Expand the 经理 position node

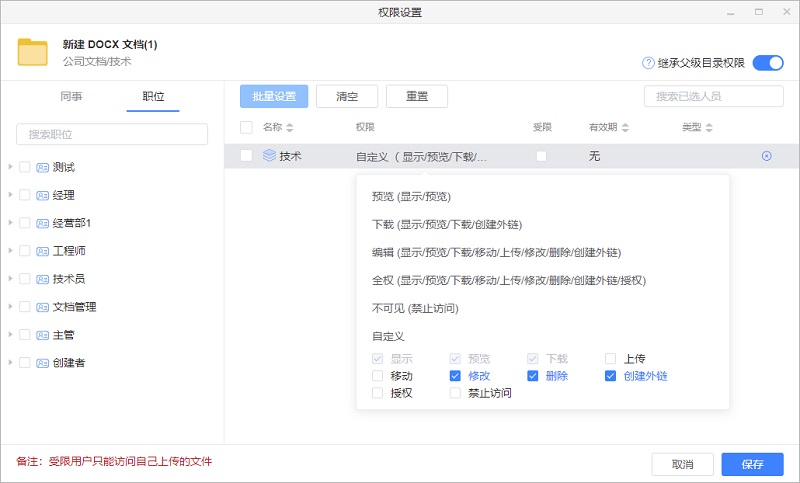[x=10, y=195]
